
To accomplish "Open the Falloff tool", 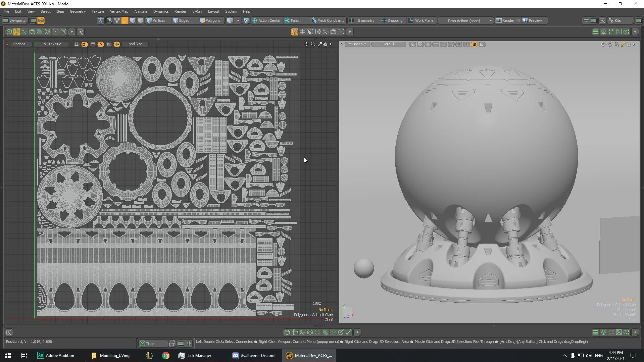I will [295, 20].
